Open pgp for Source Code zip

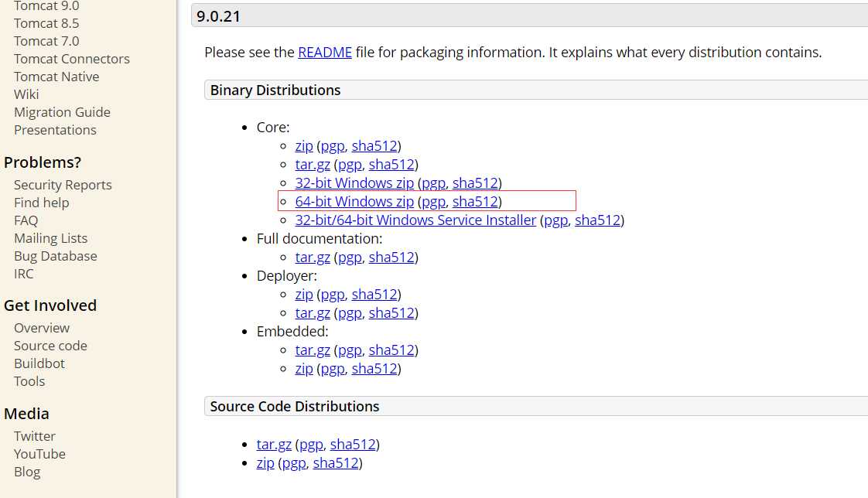click(x=294, y=463)
